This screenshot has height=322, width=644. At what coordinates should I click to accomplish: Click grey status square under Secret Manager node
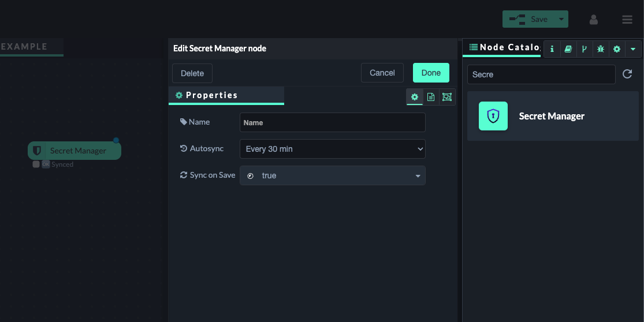coord(36,164)
